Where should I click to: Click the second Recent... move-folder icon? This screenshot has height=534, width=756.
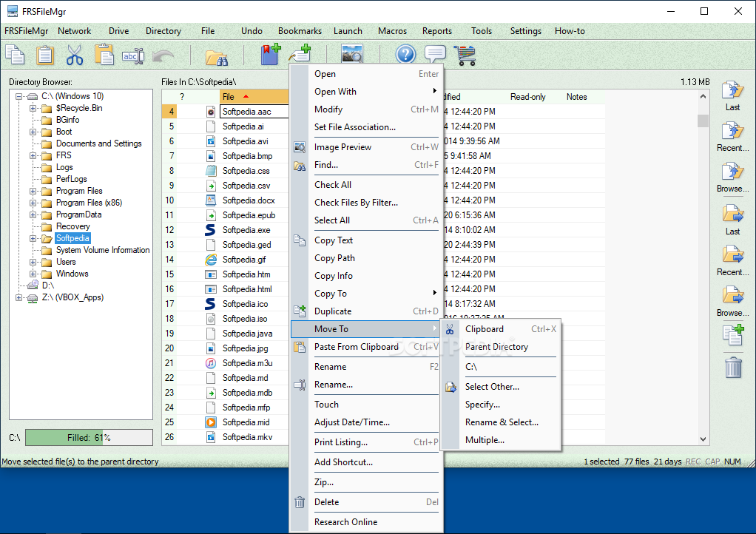point(733,255)
